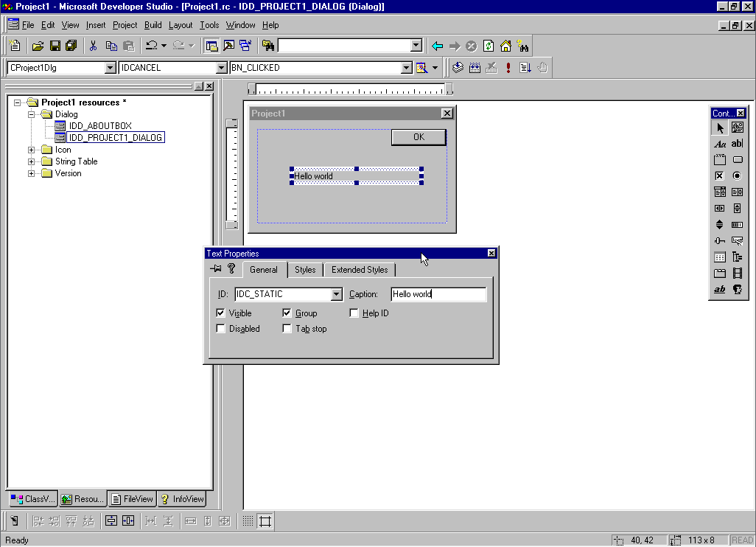Click the Find in Files binoculars icon
Viewport: 756px width, 547px height.
[x=268, y=46]
